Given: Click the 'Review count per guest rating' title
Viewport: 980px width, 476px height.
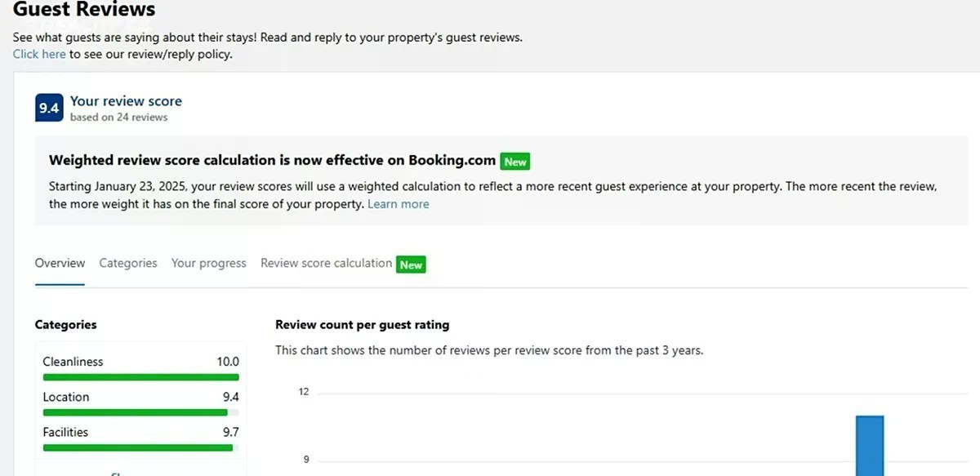Looking at the screenshot, I should click(362, 325).
